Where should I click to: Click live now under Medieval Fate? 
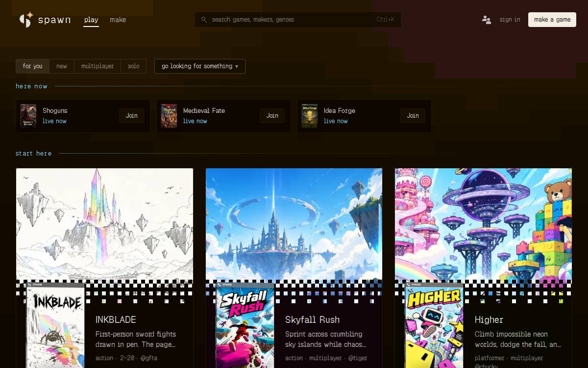(195, 121)
